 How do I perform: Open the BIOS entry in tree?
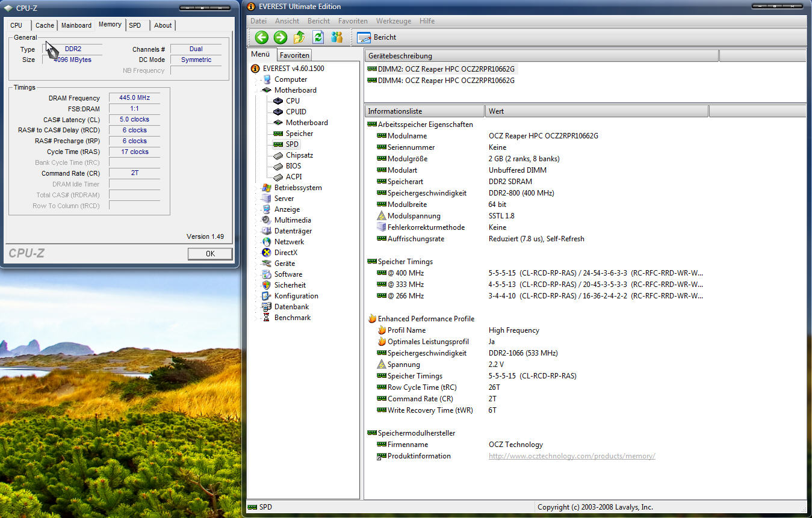293,166
